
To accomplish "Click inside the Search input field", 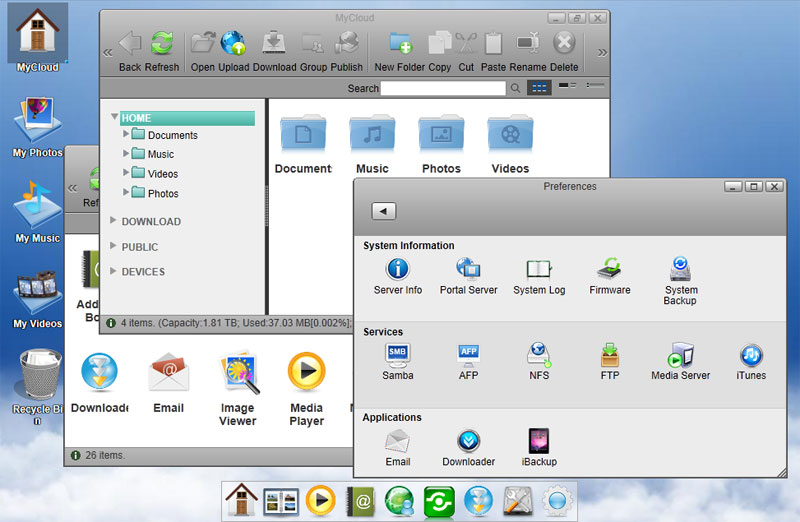I will click(442, 88).
